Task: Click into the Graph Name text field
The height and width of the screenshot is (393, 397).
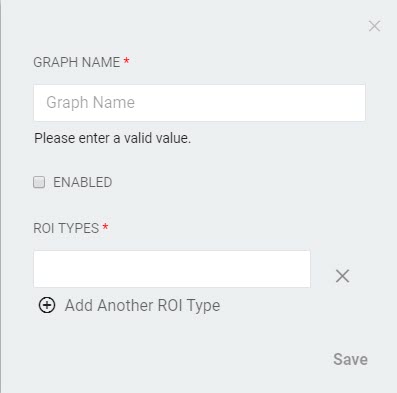Action: 199,103
